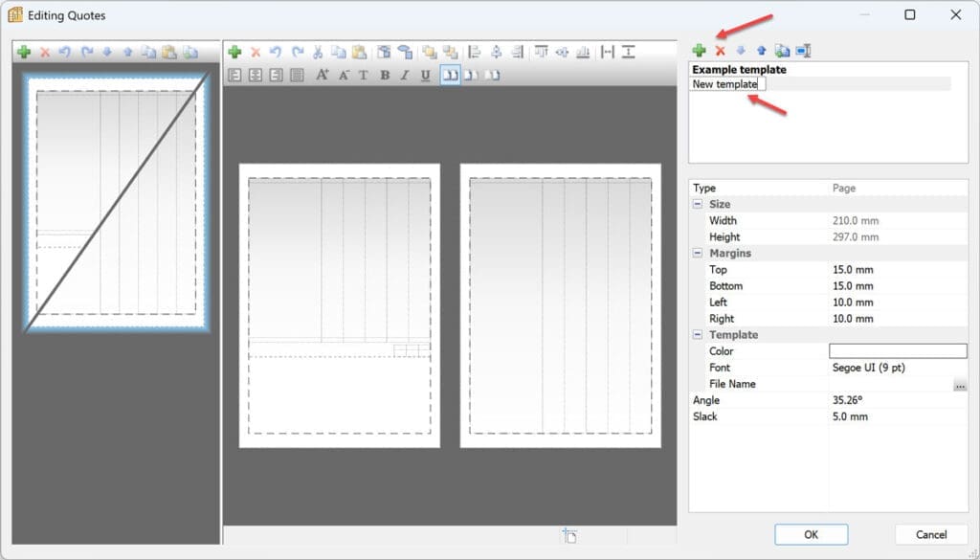Edit the Left margin value
The height and width of the screenshot is (560, 980).
pos(898,302)
